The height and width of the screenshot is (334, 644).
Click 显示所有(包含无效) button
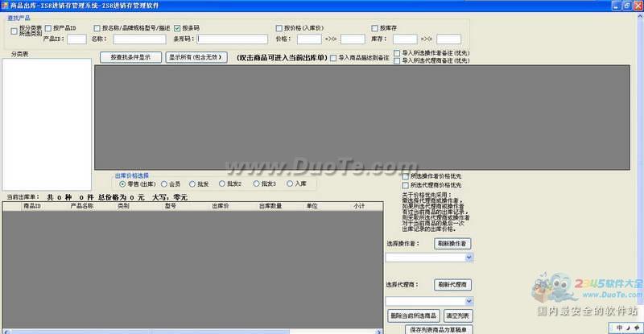click(196, 57)
